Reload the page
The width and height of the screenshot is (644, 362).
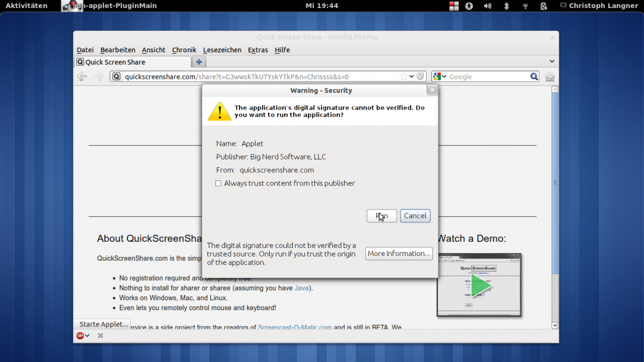[x=421, y=76]
